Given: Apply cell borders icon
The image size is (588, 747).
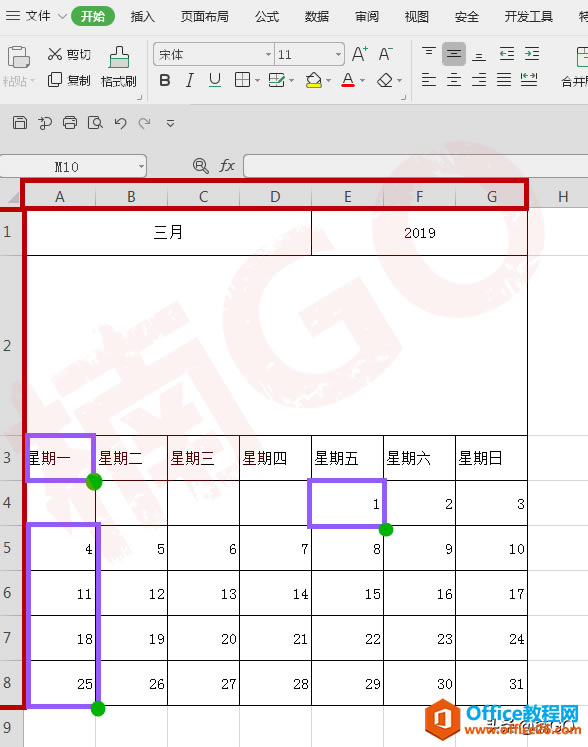Looking at the screenshot, I should (x=243, y=80).
